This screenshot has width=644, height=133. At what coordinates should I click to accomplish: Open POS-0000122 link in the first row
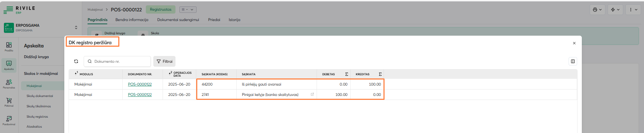[x=140, y=84]
